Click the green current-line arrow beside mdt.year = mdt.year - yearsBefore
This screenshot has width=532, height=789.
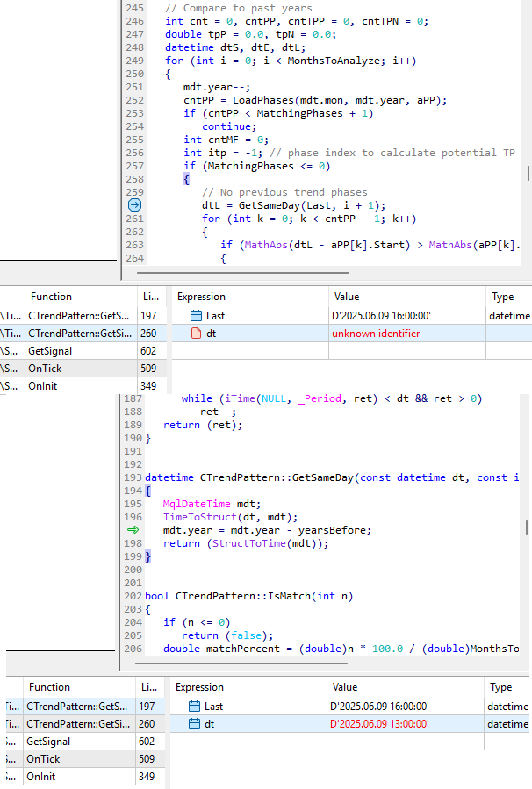click(x=133, y=530)
